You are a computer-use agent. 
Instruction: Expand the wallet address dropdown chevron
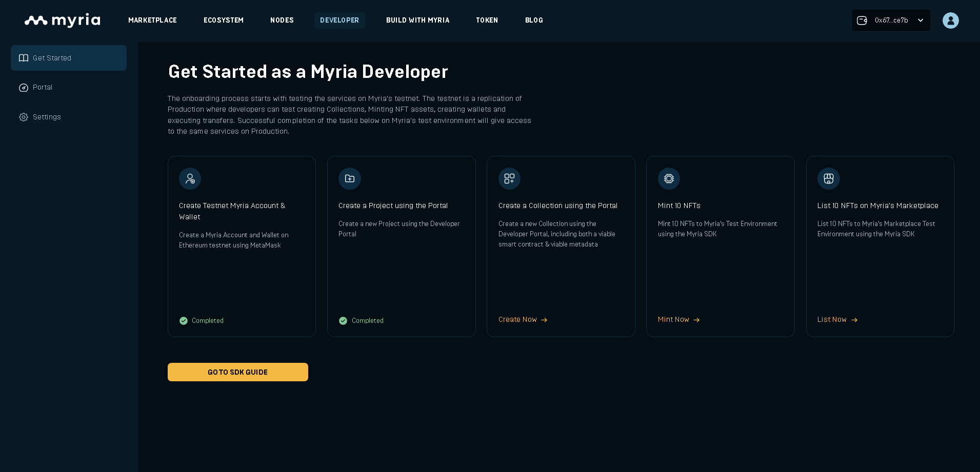(921, 20)
